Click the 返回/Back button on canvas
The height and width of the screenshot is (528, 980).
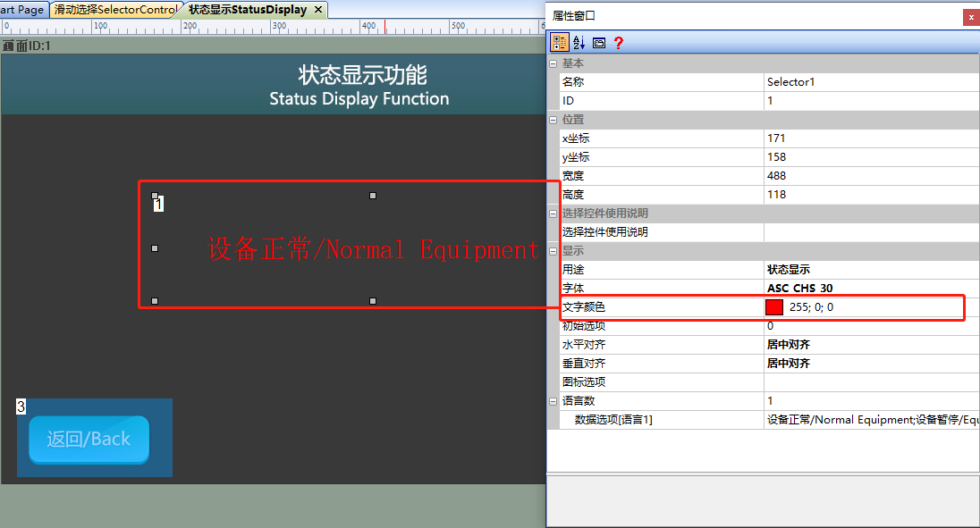89,440
